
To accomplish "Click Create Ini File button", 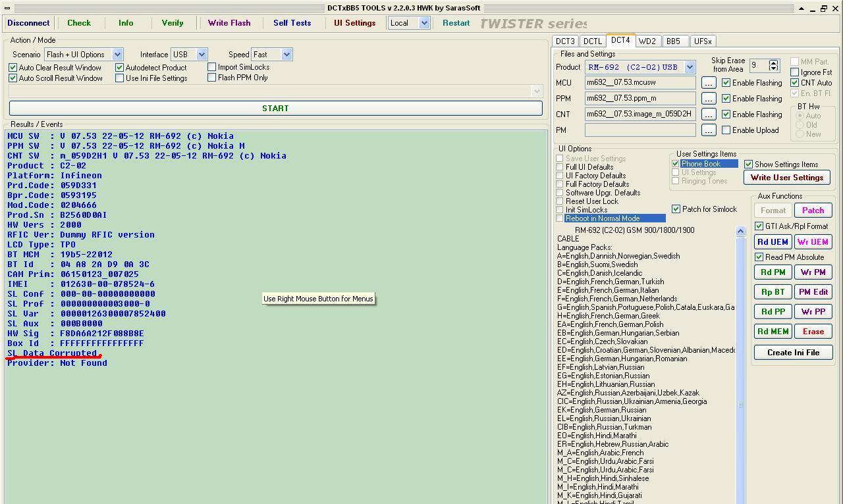I will [793, 353].
